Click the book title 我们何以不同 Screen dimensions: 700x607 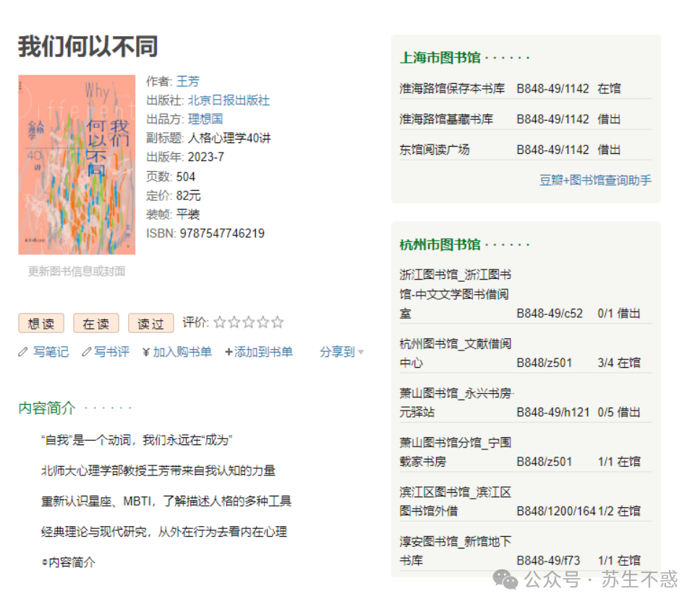point(88,46)
